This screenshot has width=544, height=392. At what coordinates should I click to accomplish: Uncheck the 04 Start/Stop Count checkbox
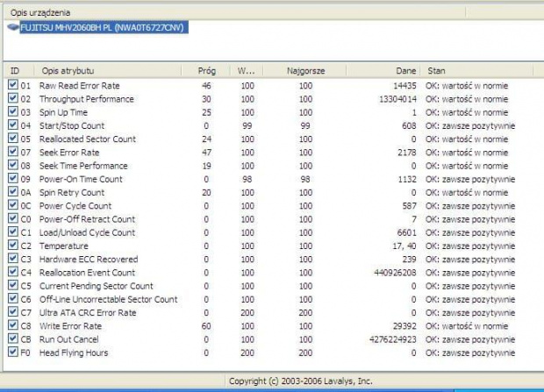13,125
